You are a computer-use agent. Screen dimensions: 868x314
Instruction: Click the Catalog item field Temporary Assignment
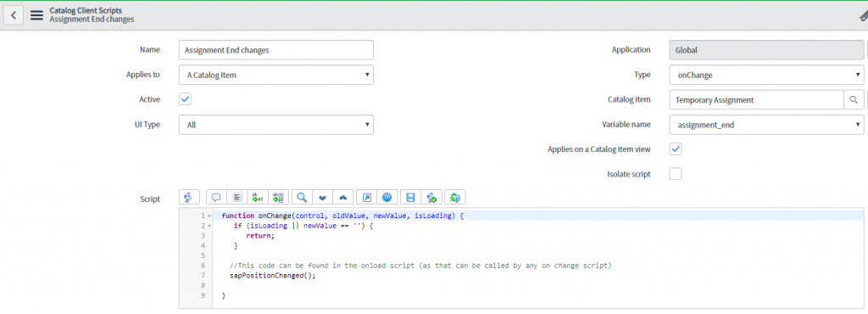756,99
